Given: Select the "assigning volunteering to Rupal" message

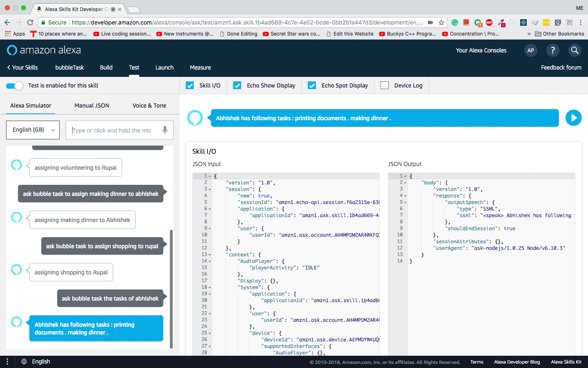Looking at the screenshot, I should 76,168.
